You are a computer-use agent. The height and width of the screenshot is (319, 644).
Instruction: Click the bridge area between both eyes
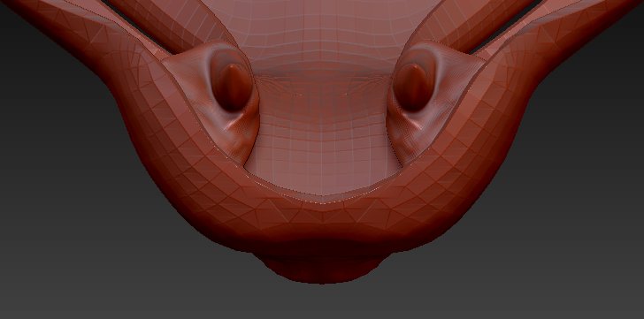coord(322,90)
